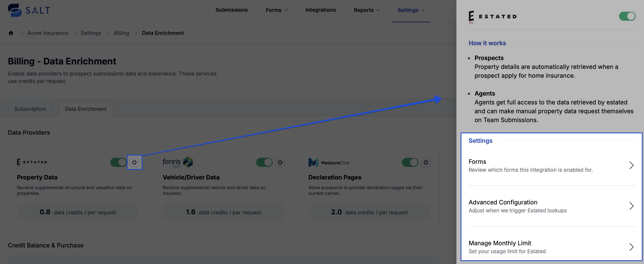Toggle Estated switch in side panel header
644x264 pixels.
(627, 16)
